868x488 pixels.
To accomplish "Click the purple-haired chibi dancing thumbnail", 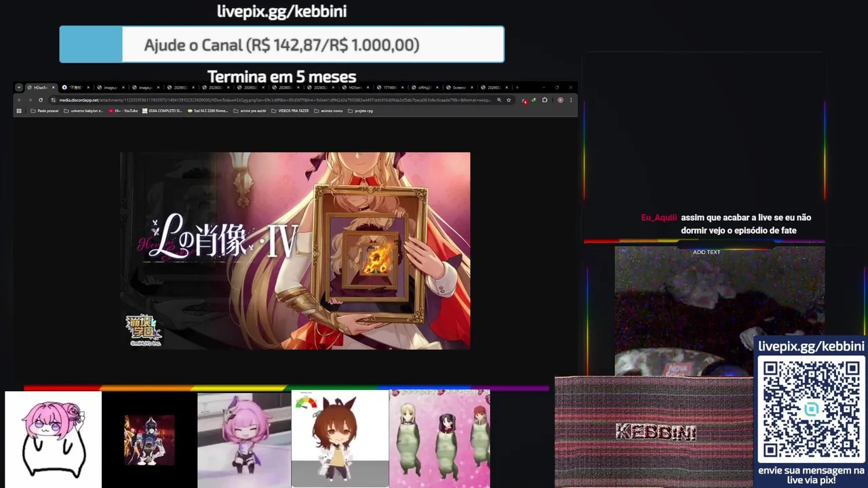I will click(x=244, y=439).
